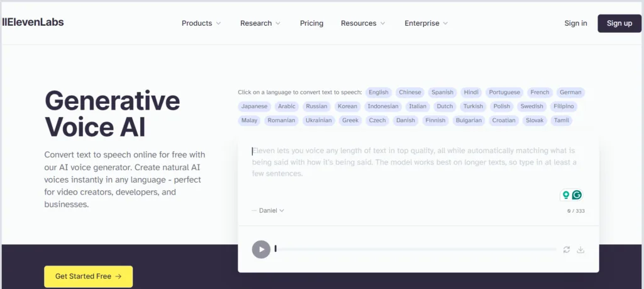
Task: Pick the Japanese language chip
Action: click(254, 106)
